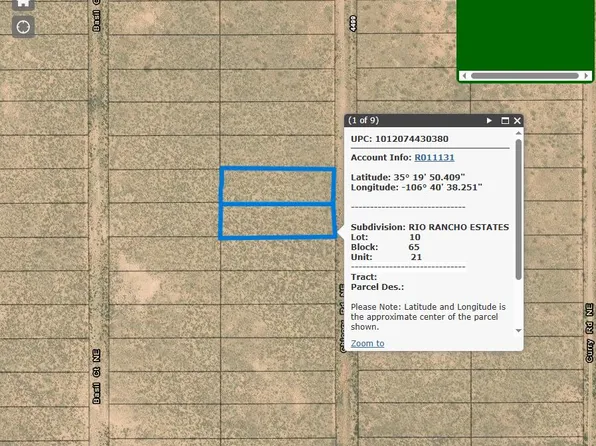596x446 pixels.
Task: Click overview panel scroll left arrow
Action: [x=464, y=76]
